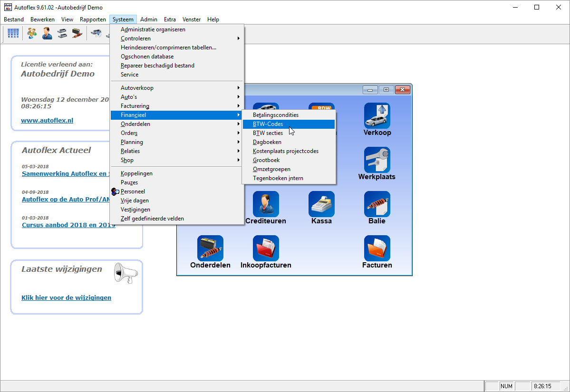Click the Autoflex application icon in title bar
This screenshot has height=392, width=570.
click(x=8, y=7)
